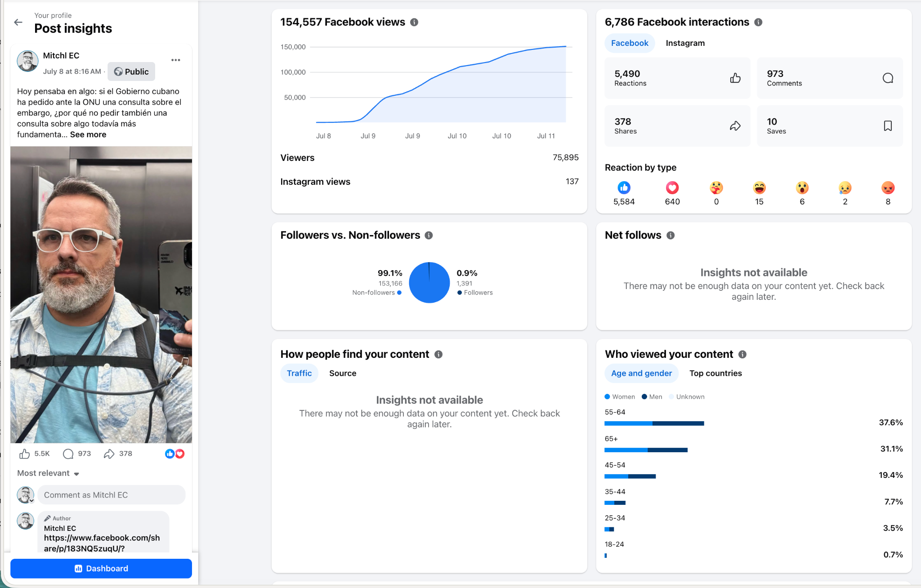Click share arrow icon in Shares card
Image resolution: width=921 pixels, height=588 pixels.
(735, 126)
